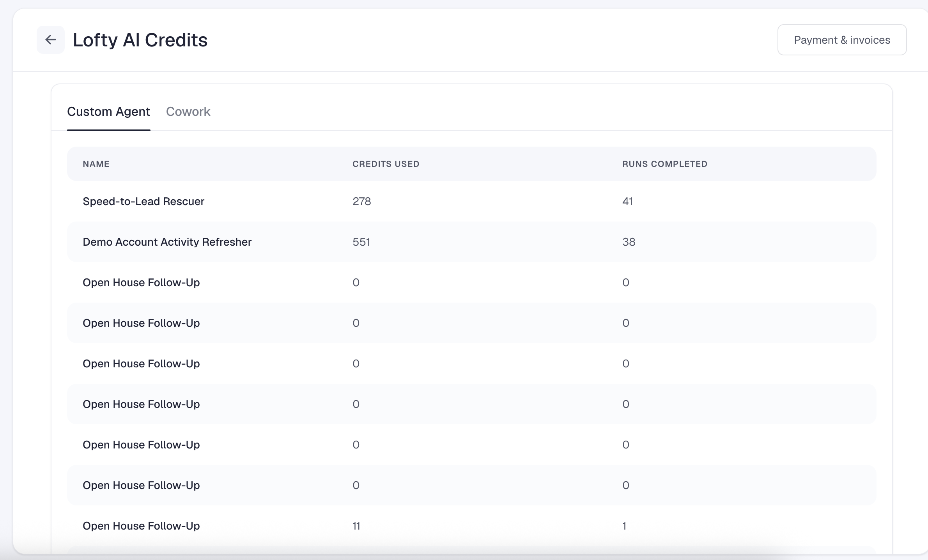Click the second Open House Follow-Up row

472,323
